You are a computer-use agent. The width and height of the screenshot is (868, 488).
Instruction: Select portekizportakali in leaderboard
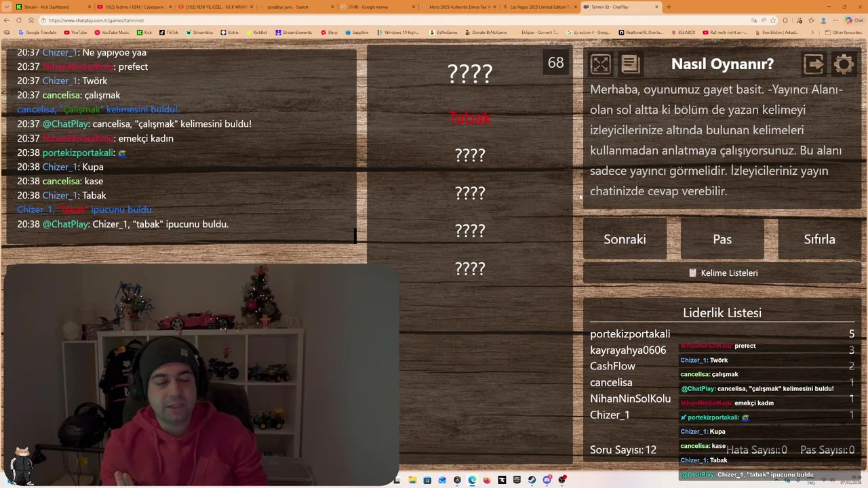tap(630, 333)
